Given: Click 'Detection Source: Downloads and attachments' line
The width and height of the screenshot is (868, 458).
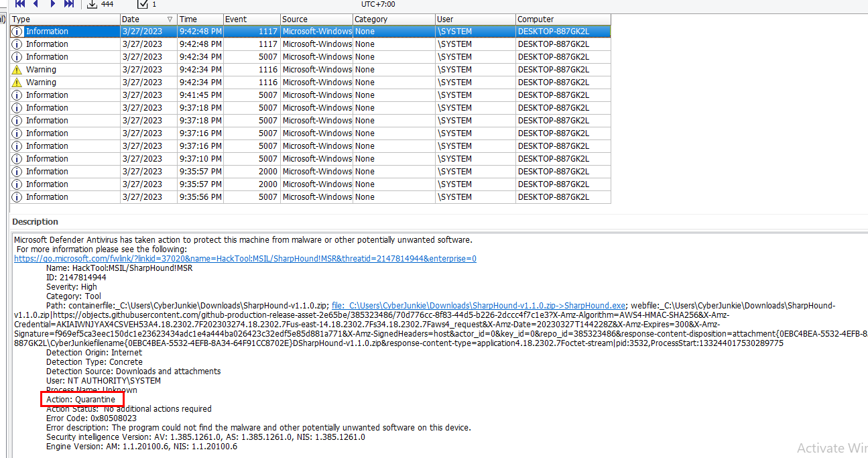Looking at the screenshot, I should 133,371.
